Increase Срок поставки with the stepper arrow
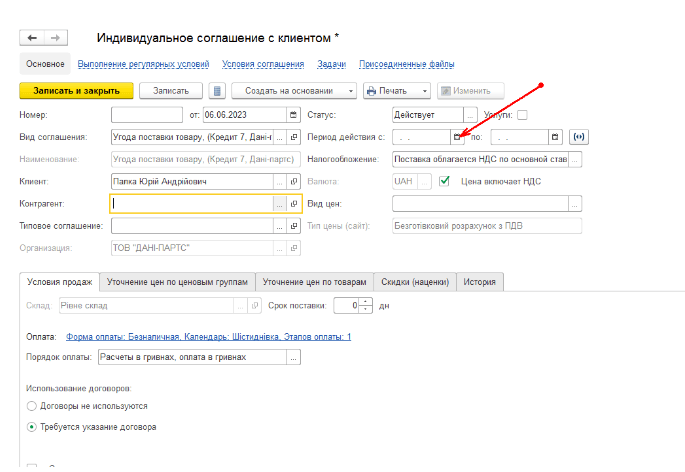This screenshot has height=472, width=685. point(366,301)
